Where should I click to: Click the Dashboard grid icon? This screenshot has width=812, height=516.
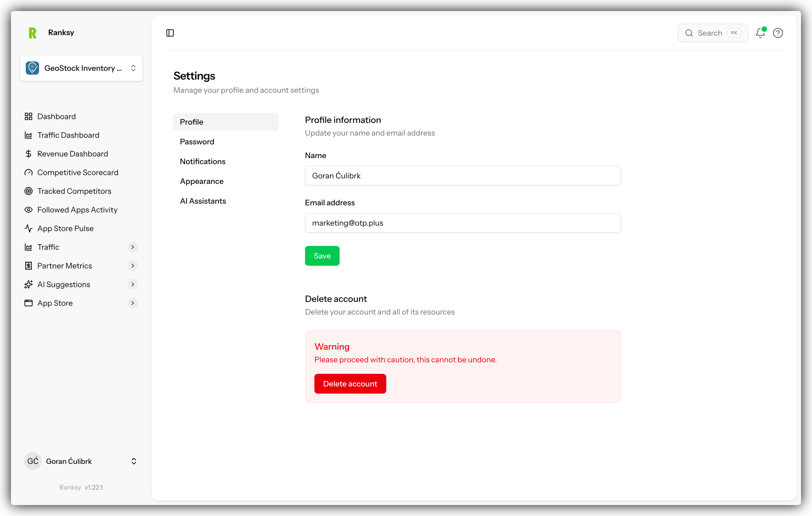(29, 116)
